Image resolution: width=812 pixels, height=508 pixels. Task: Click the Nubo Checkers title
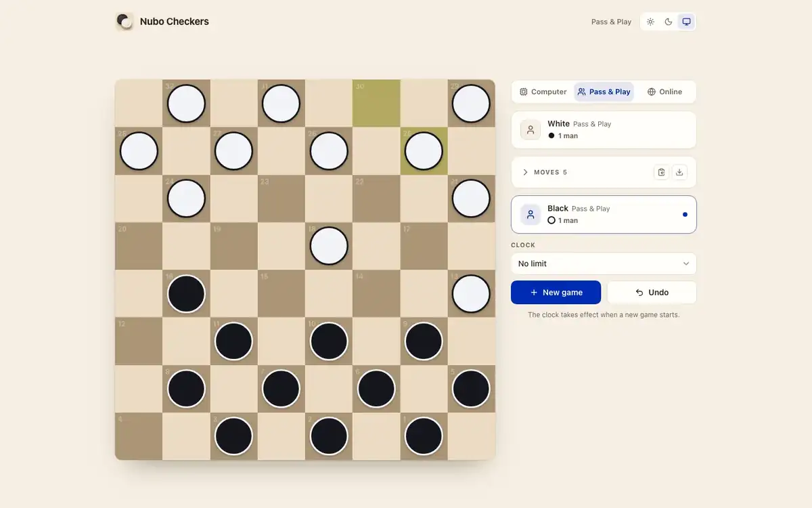tap(175, 22)
